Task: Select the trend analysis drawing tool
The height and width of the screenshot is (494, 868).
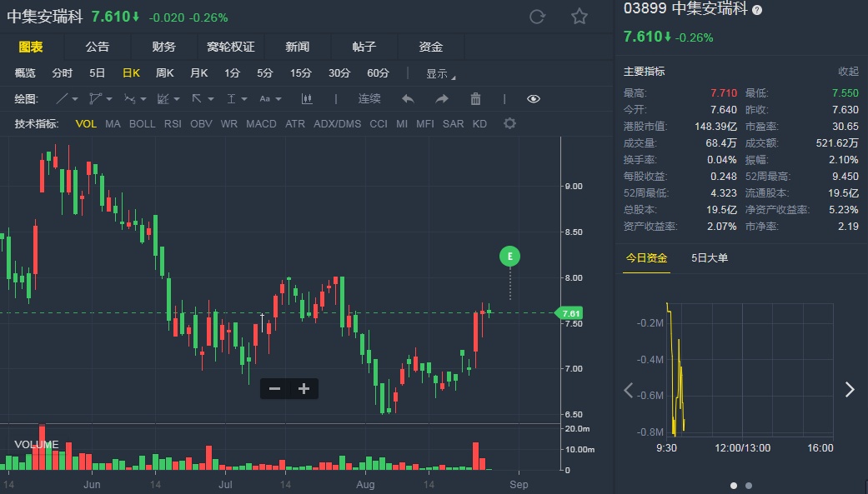Action: [163, 99]
